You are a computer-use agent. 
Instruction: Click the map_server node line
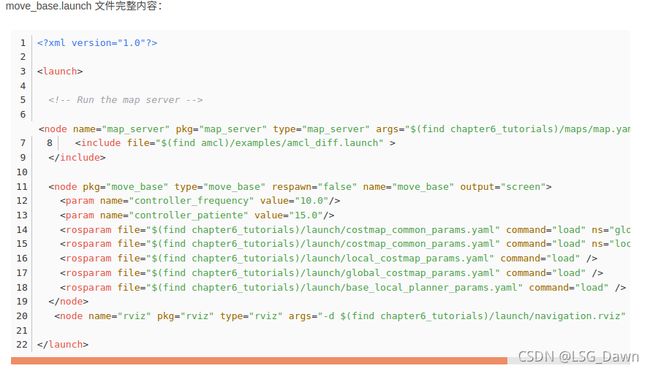(335, 129)
